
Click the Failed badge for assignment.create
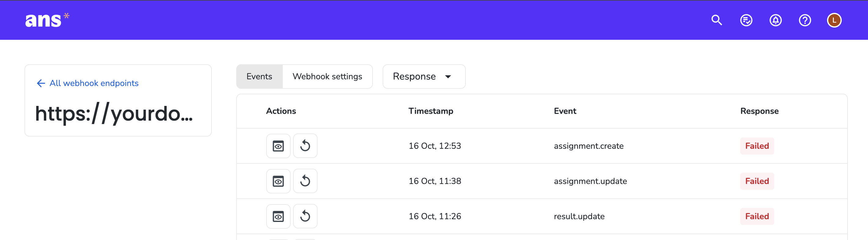tap(757, 146)
